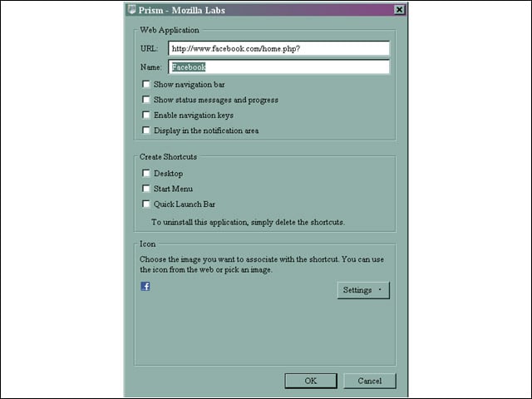The height and width of the screenshot is (399, 532).
Task: Click the Cancel button
Action: 369,381
